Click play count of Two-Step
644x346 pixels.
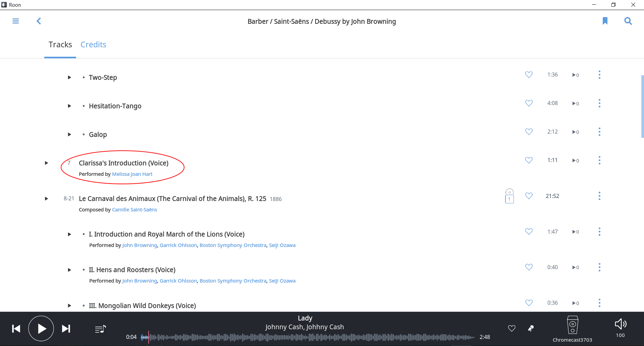coord(576,75)
